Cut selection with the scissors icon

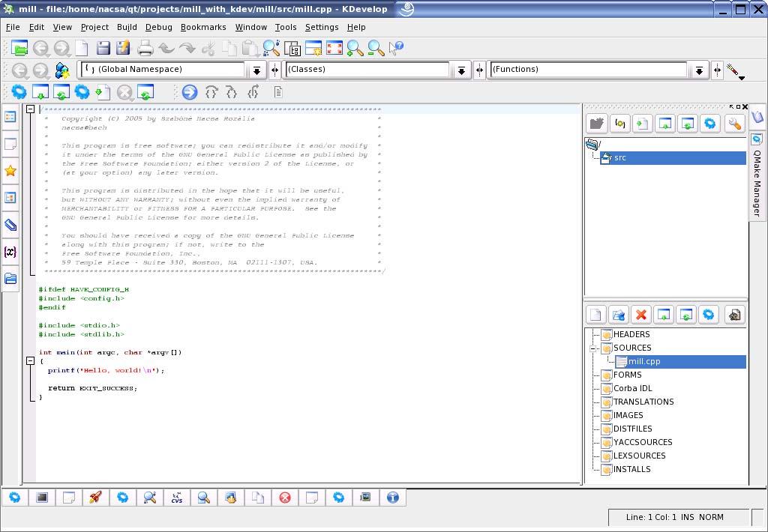pos(208,48)
